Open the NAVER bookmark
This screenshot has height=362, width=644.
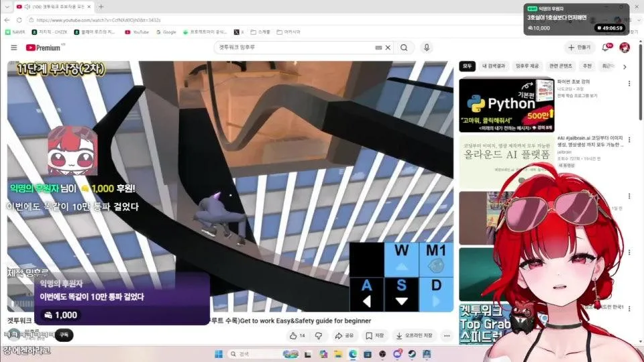(x=15, y=32)
